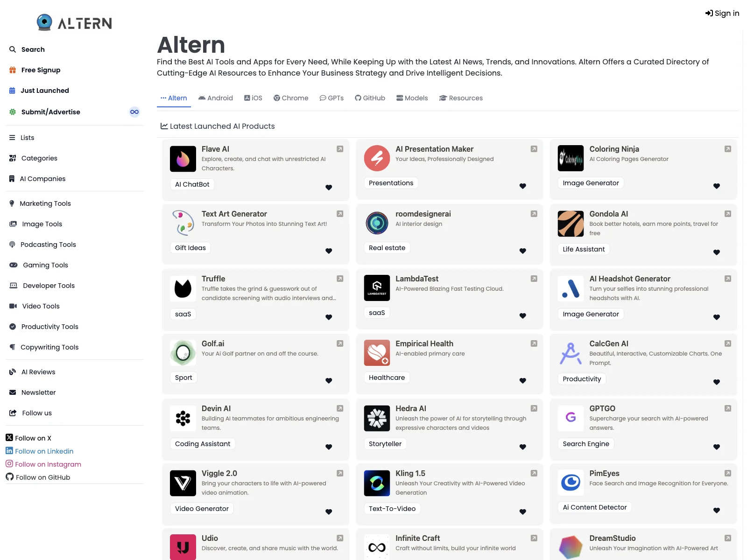Viewport: 747px width, 560px height.
Task: Open the Viggle 2.0 logo
Action: [183, 483]
